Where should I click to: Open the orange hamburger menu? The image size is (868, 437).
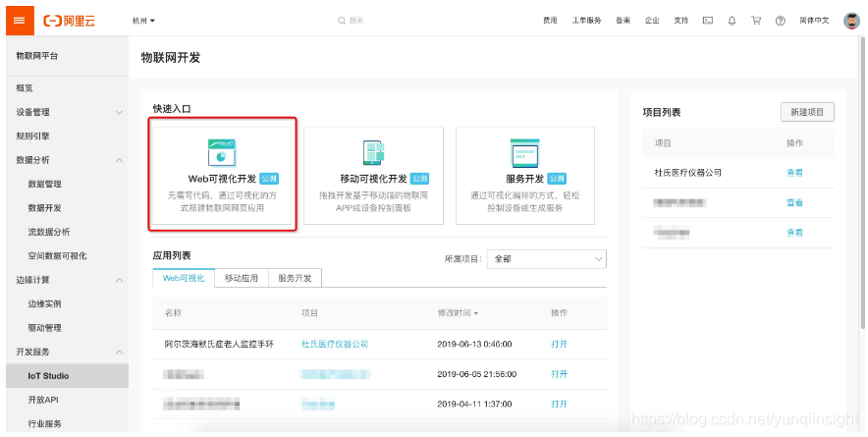pos(20,21)
